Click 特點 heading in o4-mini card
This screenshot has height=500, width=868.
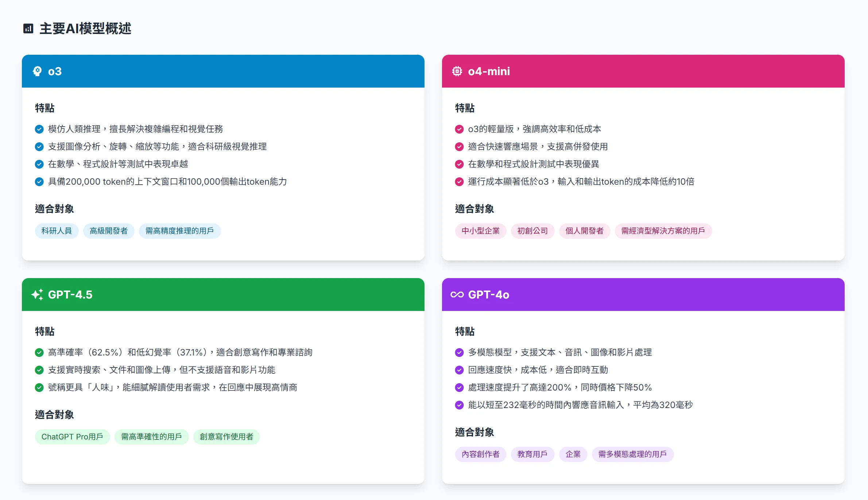(x=465, y=108)
